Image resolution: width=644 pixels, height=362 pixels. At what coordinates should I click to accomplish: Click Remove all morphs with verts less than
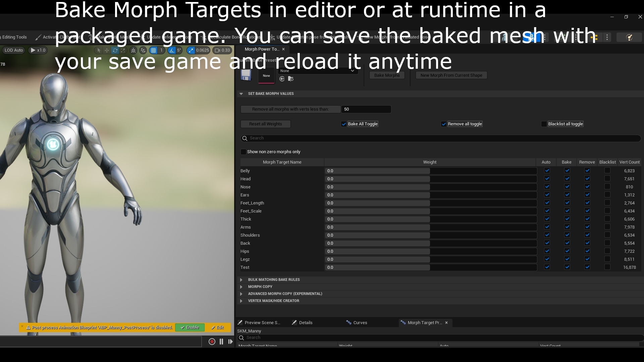[x=290, y=109]
